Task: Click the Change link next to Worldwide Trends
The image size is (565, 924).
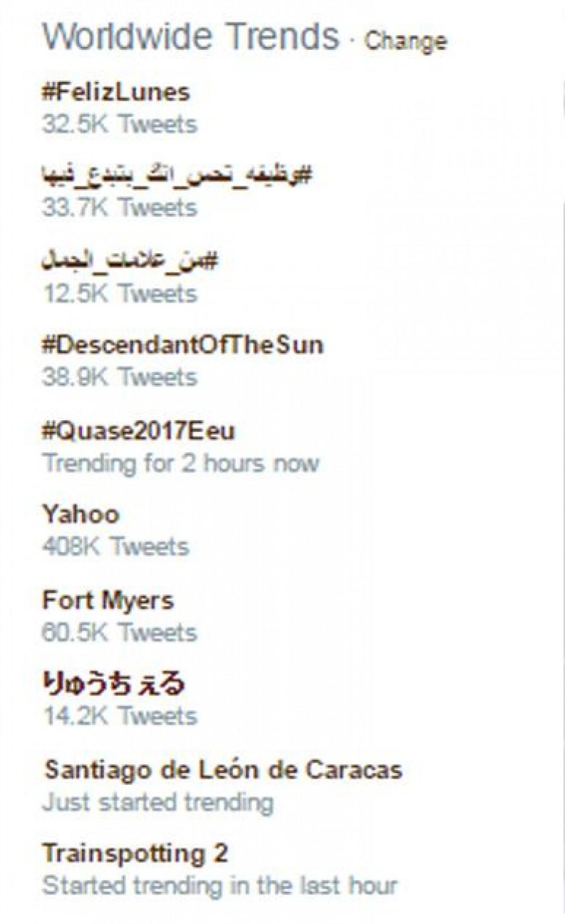Action: coord(405,41)
